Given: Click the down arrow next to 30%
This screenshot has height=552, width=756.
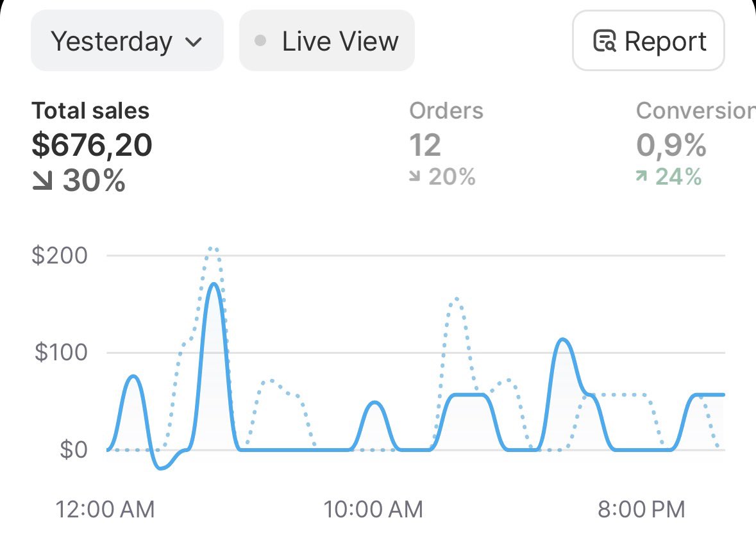Looking at the screenshot, I should [x=44, y=181].
